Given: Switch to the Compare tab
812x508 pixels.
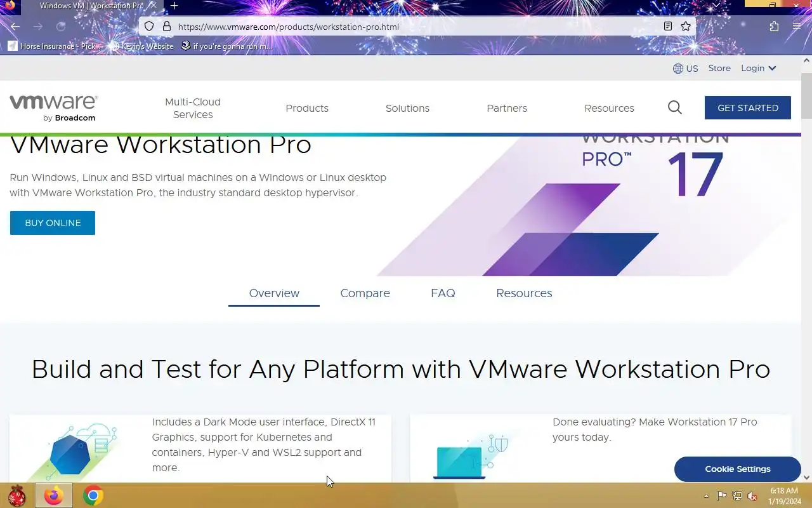Looking at the screenshot, I should 365,293.
